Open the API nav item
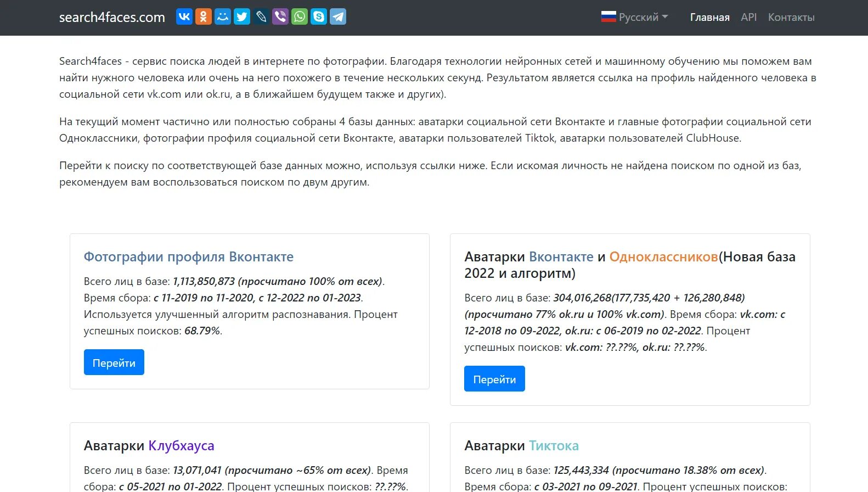The image size is (868, 492). coord(749,17)
